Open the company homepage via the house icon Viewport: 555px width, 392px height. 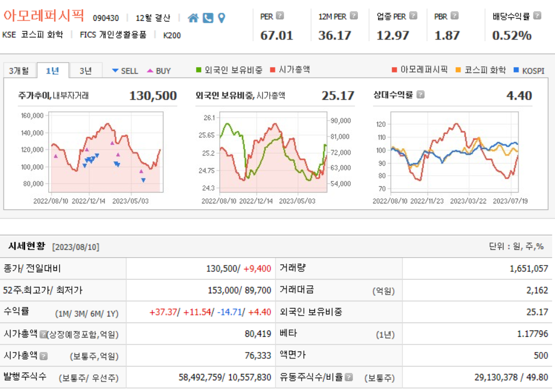click(x=193, y=18)
